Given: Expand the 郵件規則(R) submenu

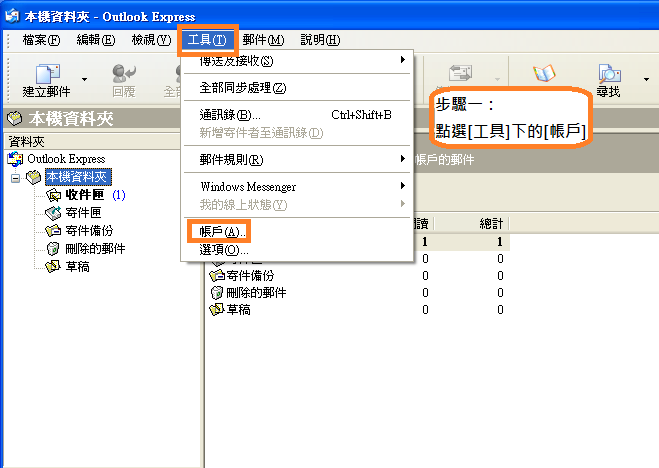Looking at the screenshot, I should [x=297, y=160].
